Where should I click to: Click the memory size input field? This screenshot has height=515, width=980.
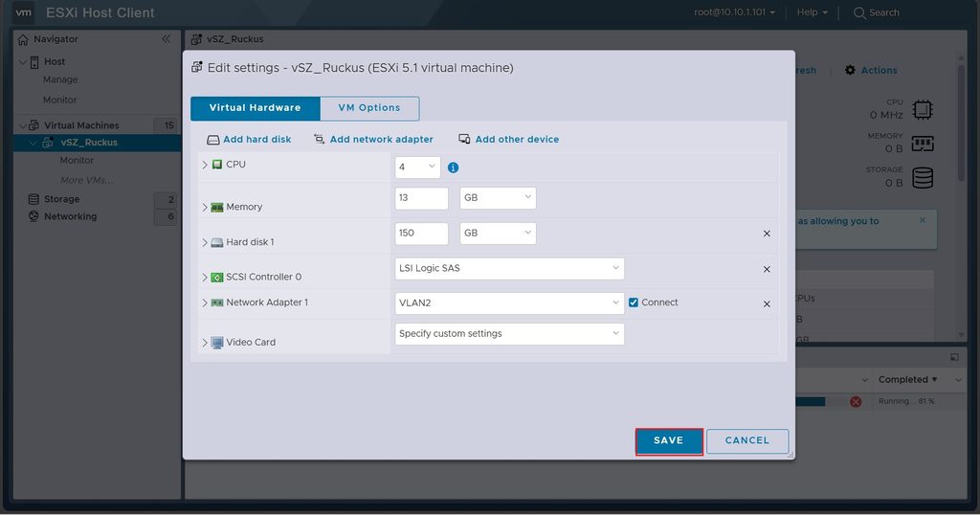421,198
